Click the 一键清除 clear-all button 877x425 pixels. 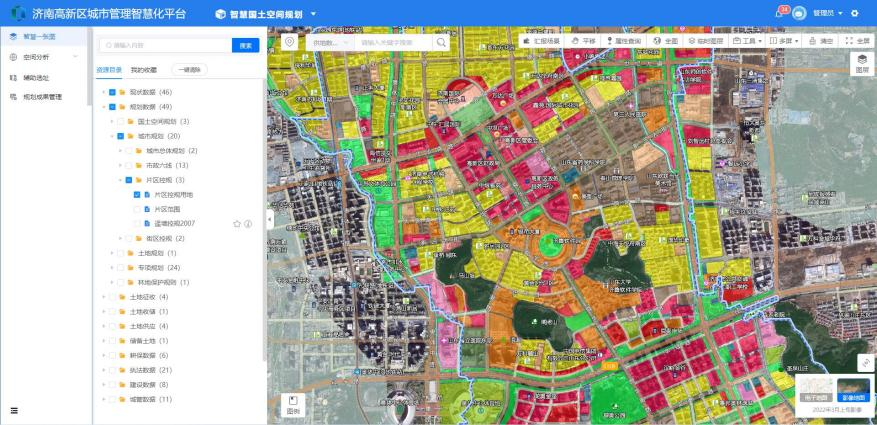[x=189, y=70]
